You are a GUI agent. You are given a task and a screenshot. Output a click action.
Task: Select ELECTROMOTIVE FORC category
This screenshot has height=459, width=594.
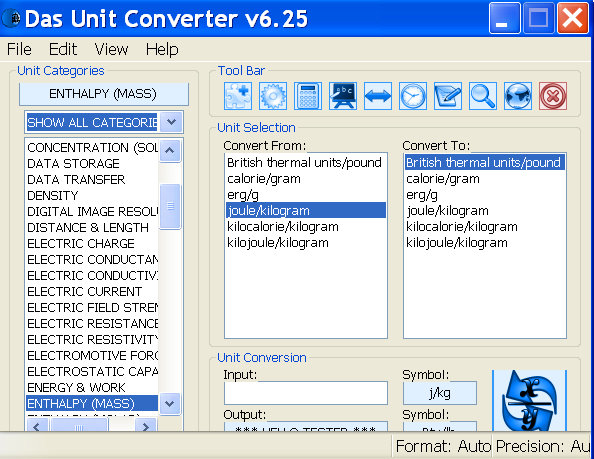point(92,356)
